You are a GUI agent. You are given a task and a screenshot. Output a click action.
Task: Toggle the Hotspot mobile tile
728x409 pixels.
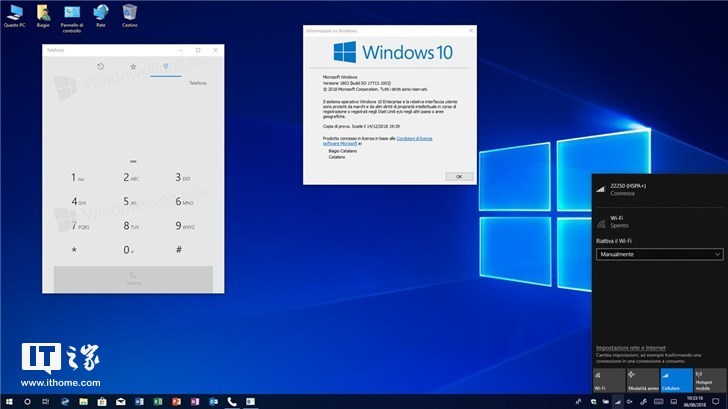coord(710,380)
